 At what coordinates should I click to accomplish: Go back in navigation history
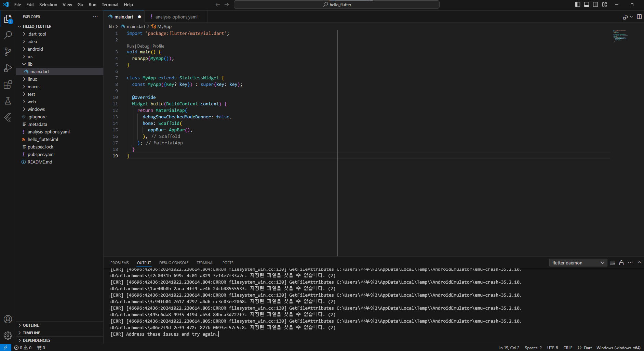(x=218, y=4)
